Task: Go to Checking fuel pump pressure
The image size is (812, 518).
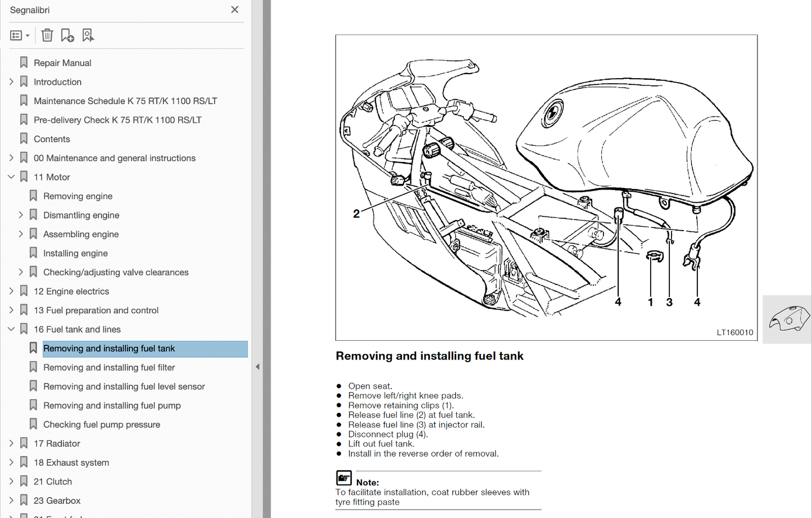Action: coord(102,425)
